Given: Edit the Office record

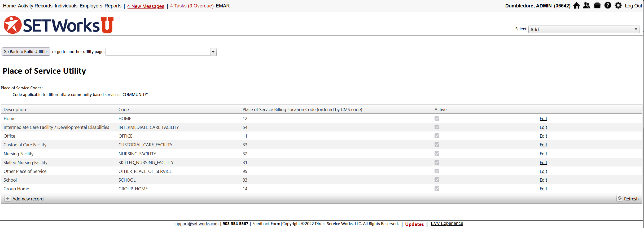Looking at the screenshot, I should pyautogui.click(x=543, y=136).
